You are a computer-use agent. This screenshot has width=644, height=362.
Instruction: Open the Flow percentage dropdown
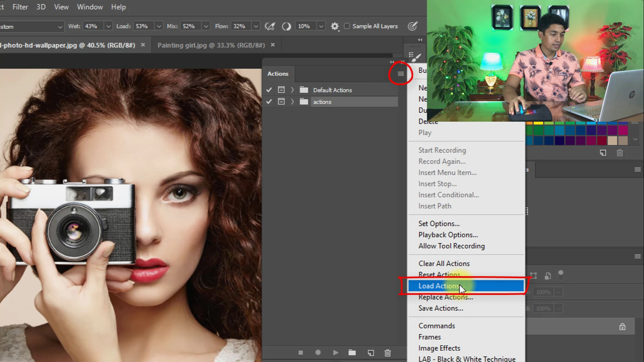256,26
